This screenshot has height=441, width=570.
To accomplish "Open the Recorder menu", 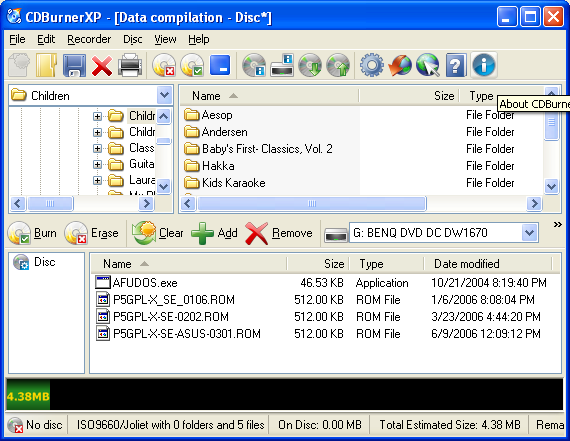I will pyautogui.click(x=89, y=39).
